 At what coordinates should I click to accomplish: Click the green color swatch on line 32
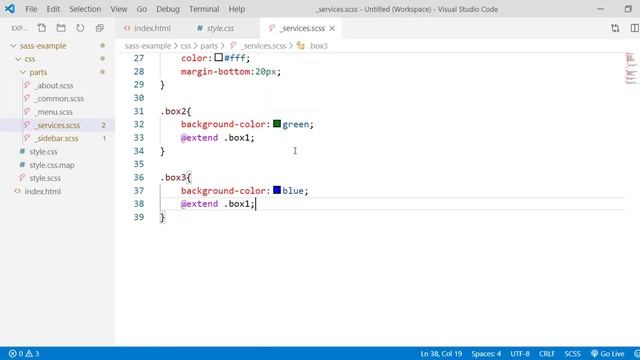pyautogui.click(x=277, y=124)
